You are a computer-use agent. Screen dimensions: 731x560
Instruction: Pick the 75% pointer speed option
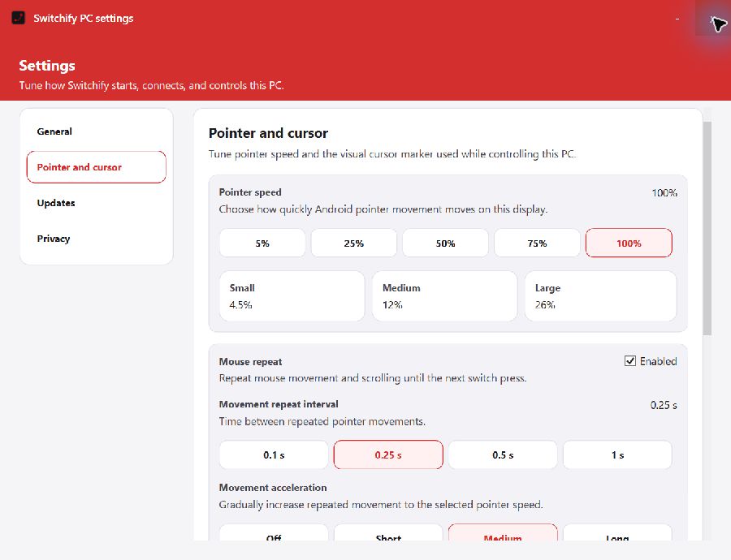(537, 243)
